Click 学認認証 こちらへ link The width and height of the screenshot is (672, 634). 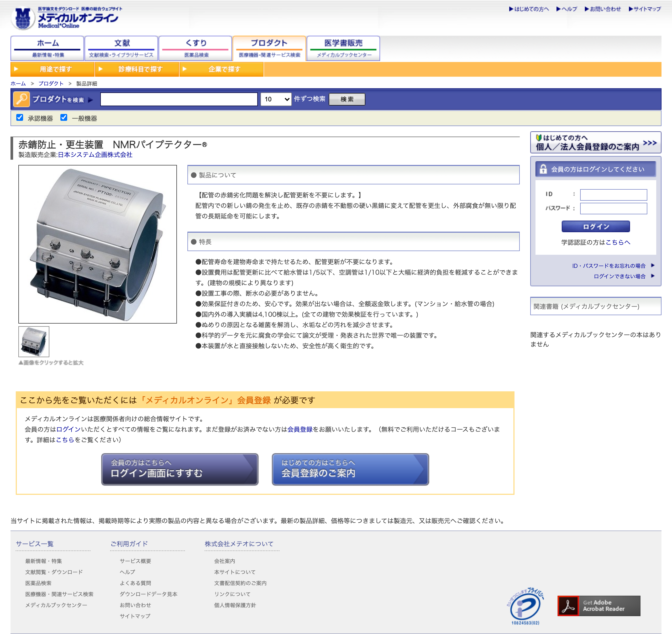[x=618, y=242]
